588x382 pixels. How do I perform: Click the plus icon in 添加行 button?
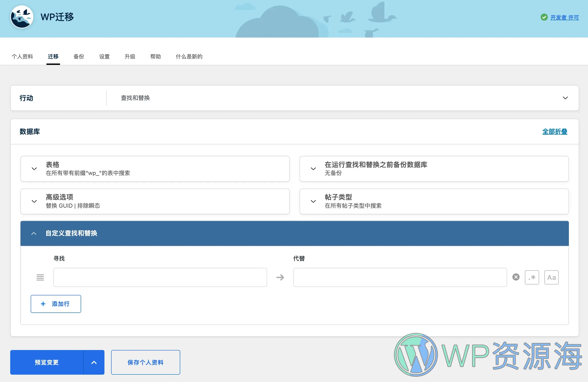(x=43, y=304)
